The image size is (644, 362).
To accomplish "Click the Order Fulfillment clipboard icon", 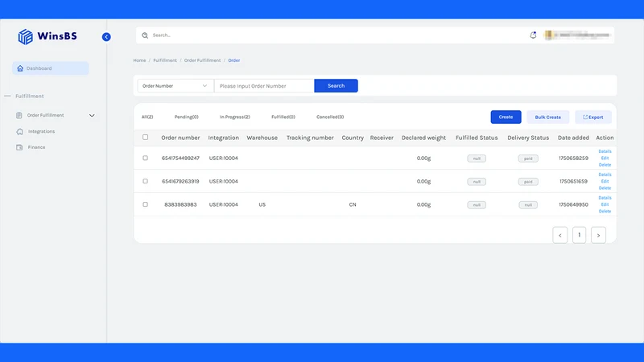I will 19,115.
